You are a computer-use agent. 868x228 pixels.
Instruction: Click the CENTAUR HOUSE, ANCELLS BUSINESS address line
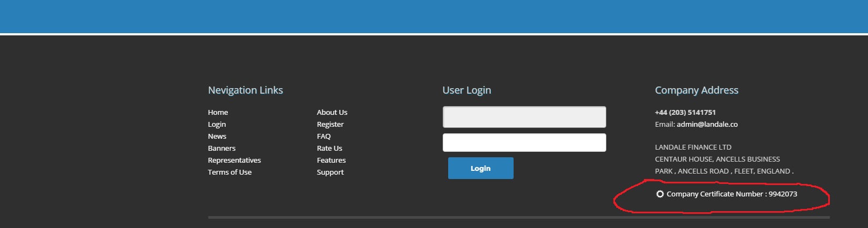tap(717, 159)
